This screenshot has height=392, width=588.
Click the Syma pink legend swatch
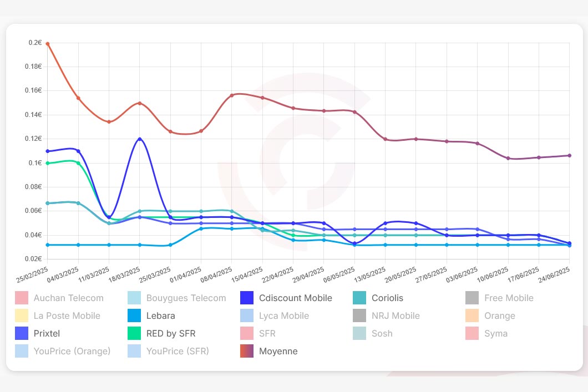(473, 333)
